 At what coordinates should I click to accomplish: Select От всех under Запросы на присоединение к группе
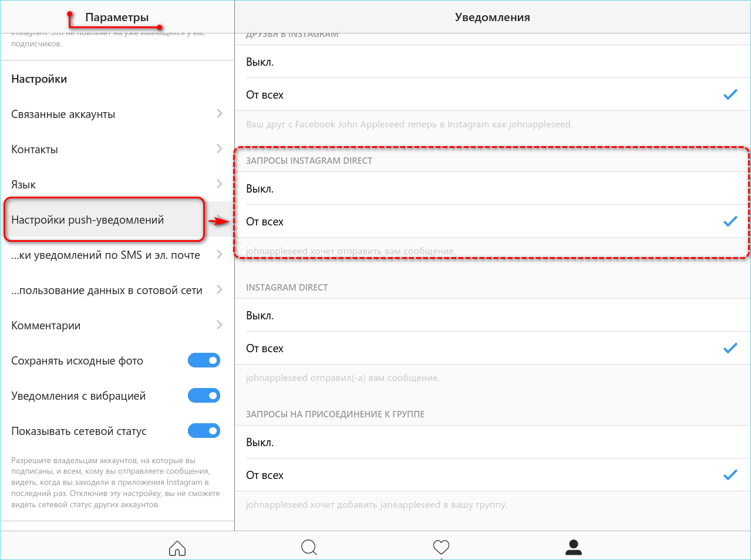pyautogui.click(x=493, y=475)
